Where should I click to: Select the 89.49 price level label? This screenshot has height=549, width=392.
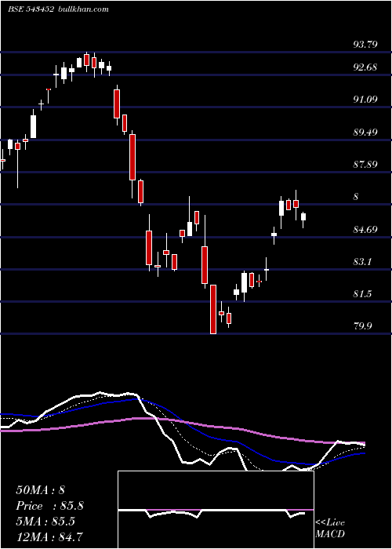[365, 133]
